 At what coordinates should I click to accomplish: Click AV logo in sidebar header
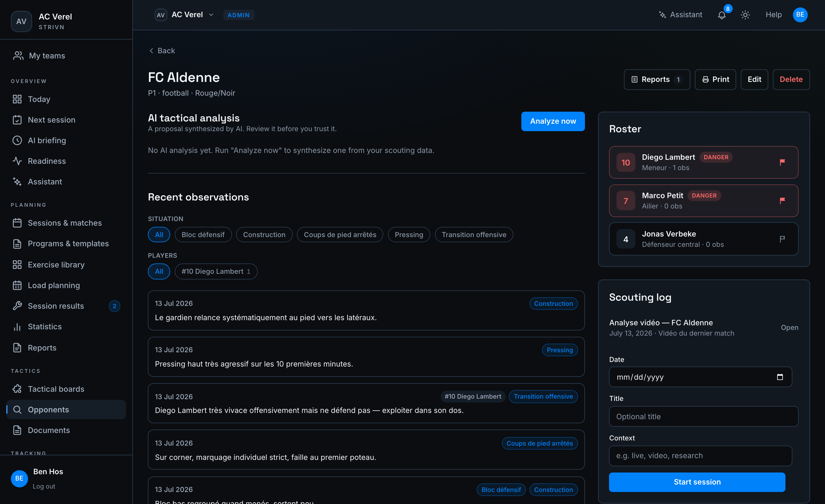coord(21,21)
